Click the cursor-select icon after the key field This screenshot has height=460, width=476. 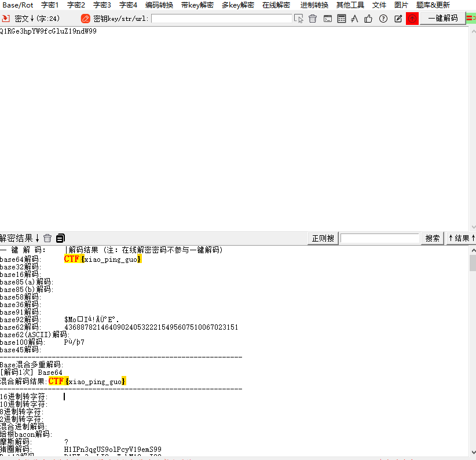[299, 19]
